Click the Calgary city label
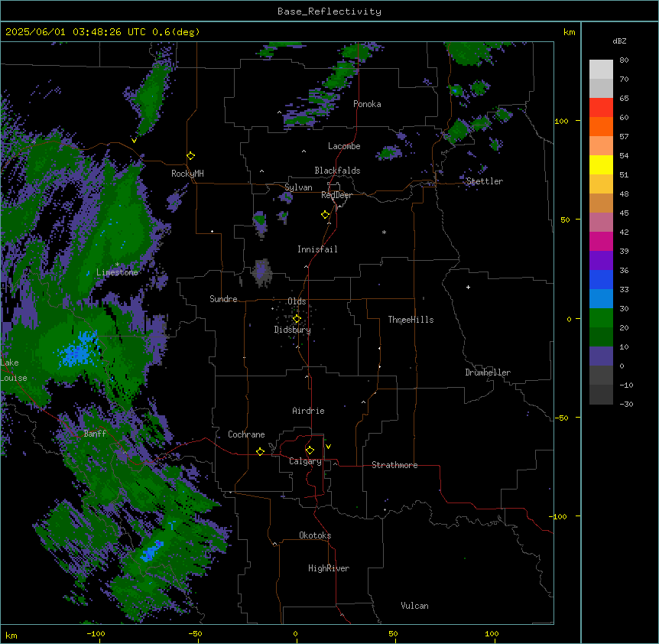Screen dimensions: 659x644 pyautogui.click(x=305, y=461)
